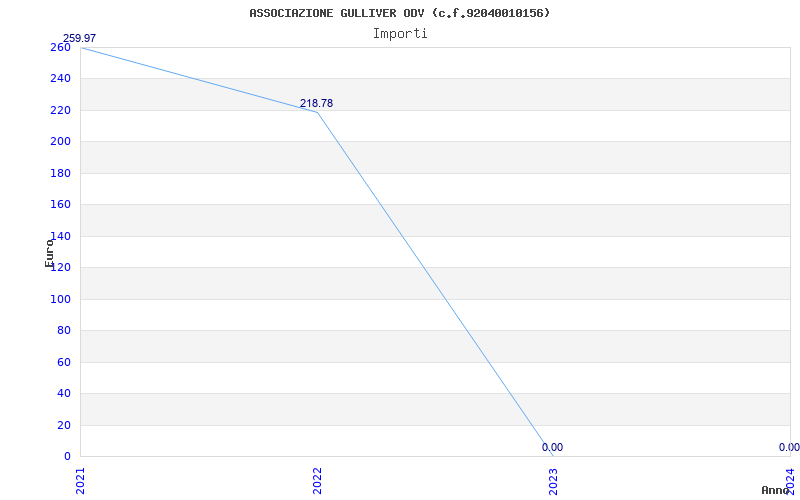
Task: Click the 220 y-axis tick label
Action: (x=60, y=110)
